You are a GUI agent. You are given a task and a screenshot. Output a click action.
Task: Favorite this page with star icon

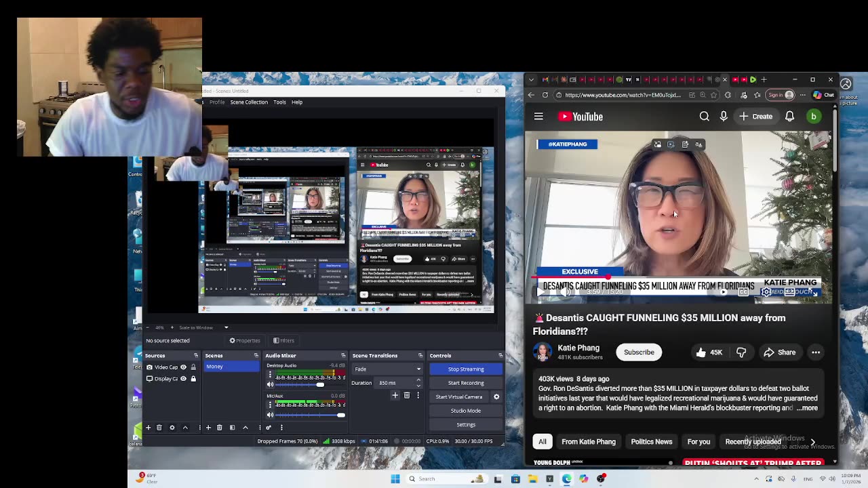(x=715, y=95)
